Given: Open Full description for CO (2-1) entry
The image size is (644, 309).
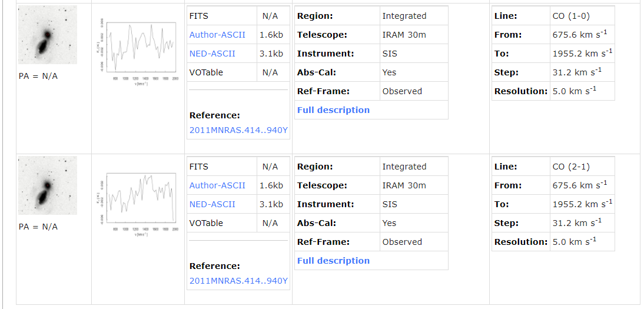Looking at the screenshot, I should click(x=334, y=261).
